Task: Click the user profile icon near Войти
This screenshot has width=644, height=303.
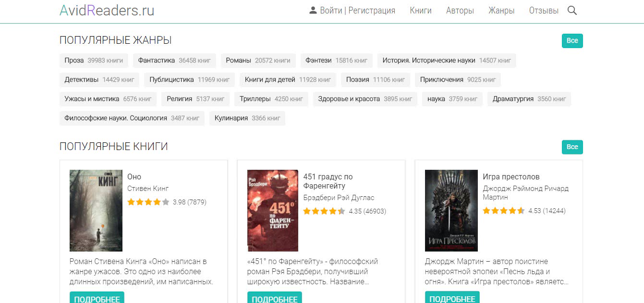Action: click(x=313, y=11)
